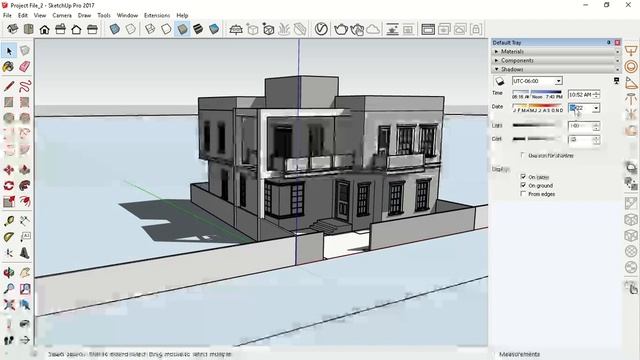640x360 pixels.
Task: Select the arrow Select tool
Action: pyautogui.click(x=9, y=51)
